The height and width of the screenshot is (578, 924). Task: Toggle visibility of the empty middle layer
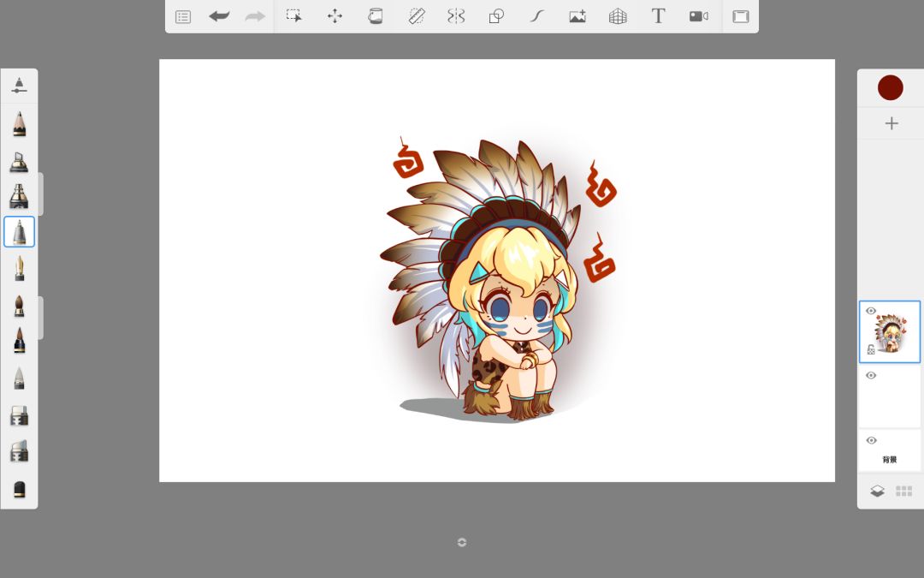tap(871, 376)
